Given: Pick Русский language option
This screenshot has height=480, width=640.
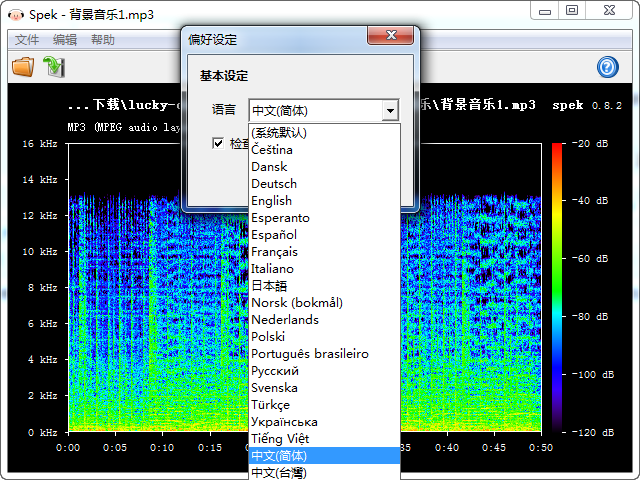Looking at the screenshot, I should pyautogui.click(x=324, y=371).
